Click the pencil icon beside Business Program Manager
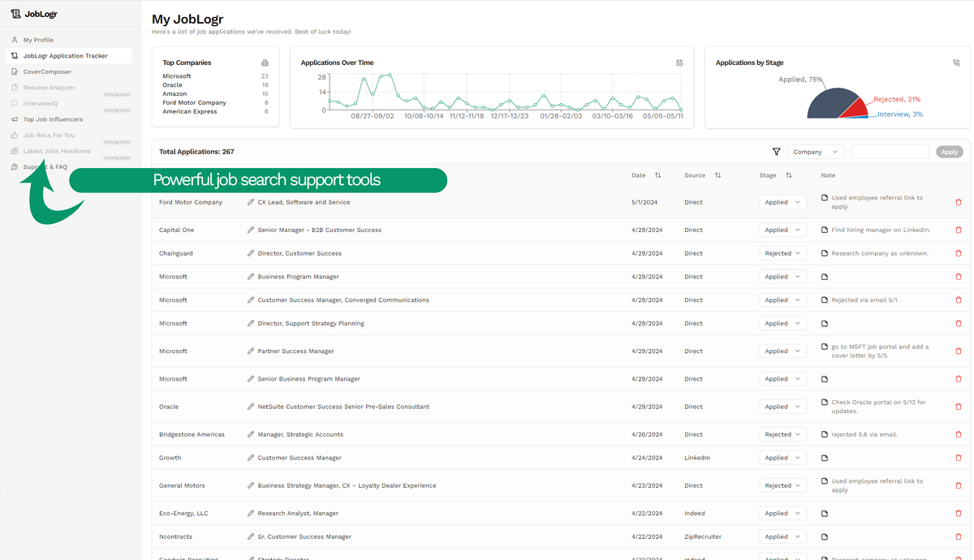The width and height of the screenshot is (974, 560). point(251,276)
